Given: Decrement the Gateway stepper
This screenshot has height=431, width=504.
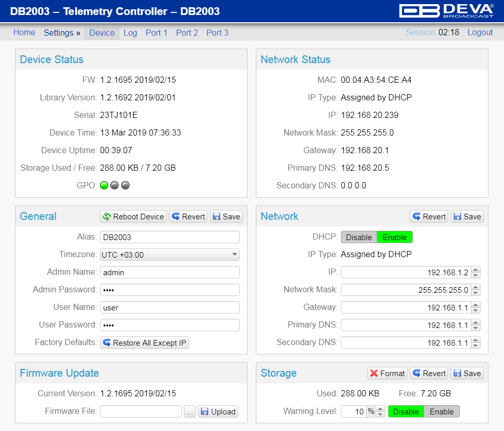Looking at the screenshot, I should [x=476, y=310].
